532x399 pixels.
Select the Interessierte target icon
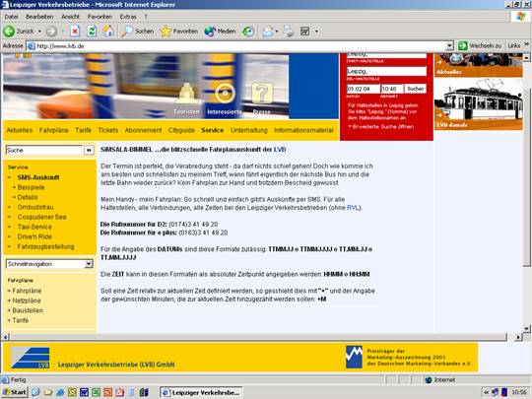tap(225, 93)
